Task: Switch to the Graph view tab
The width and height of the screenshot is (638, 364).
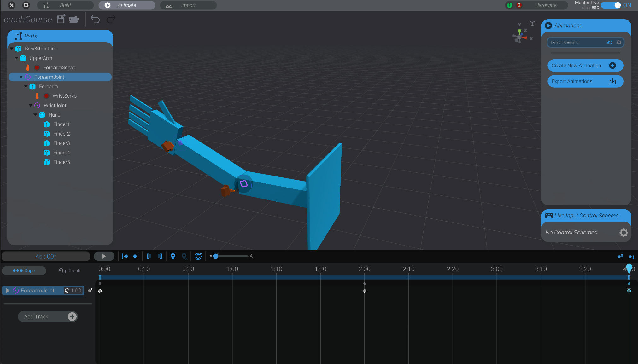Action: [x=70, y=270]
